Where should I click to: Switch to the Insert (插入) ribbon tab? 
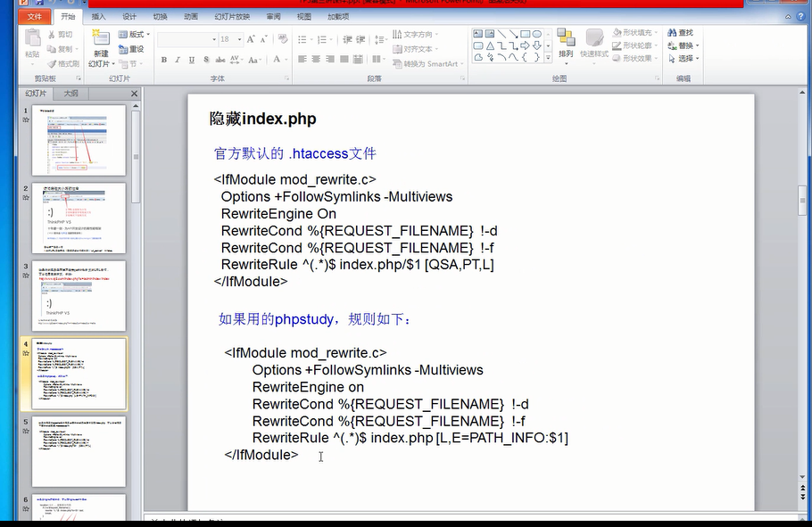[98, 14]
